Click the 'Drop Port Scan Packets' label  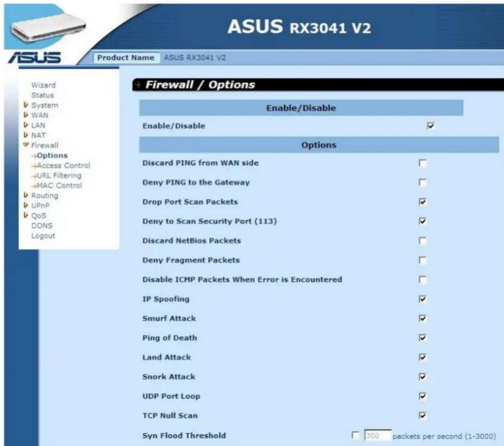190,202
